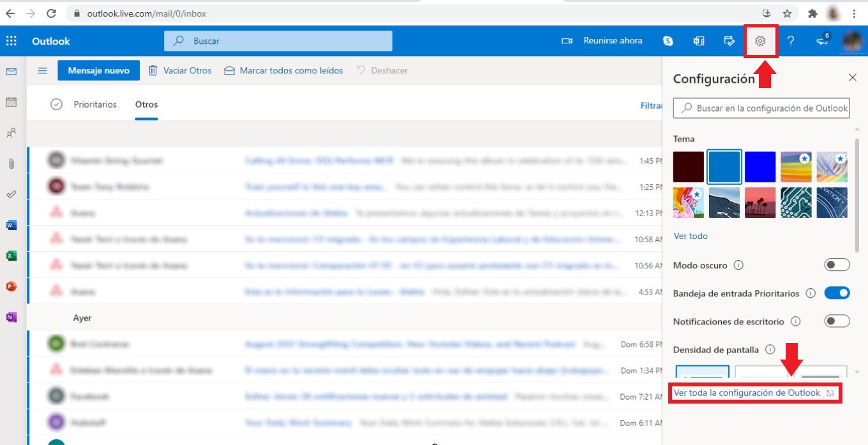Launch OneNote from the left sidebar
This screenshot has width=868, height=445.
point(11,317)
